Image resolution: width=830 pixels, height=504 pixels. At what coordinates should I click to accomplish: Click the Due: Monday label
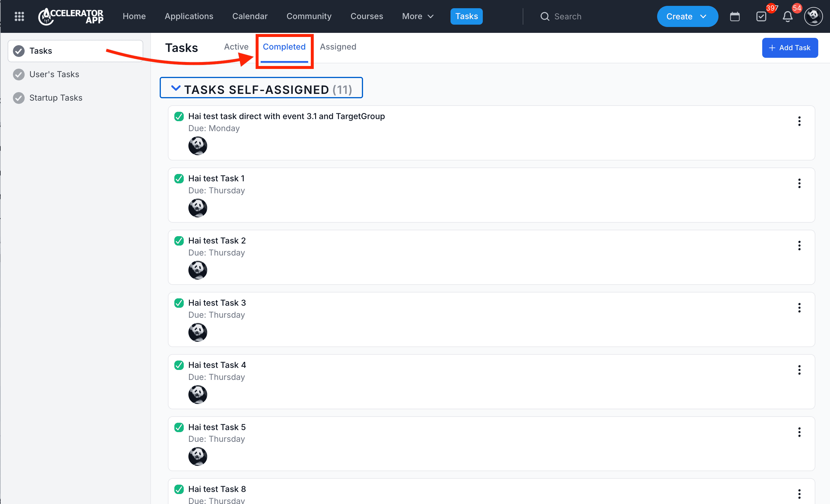(214, 128)
